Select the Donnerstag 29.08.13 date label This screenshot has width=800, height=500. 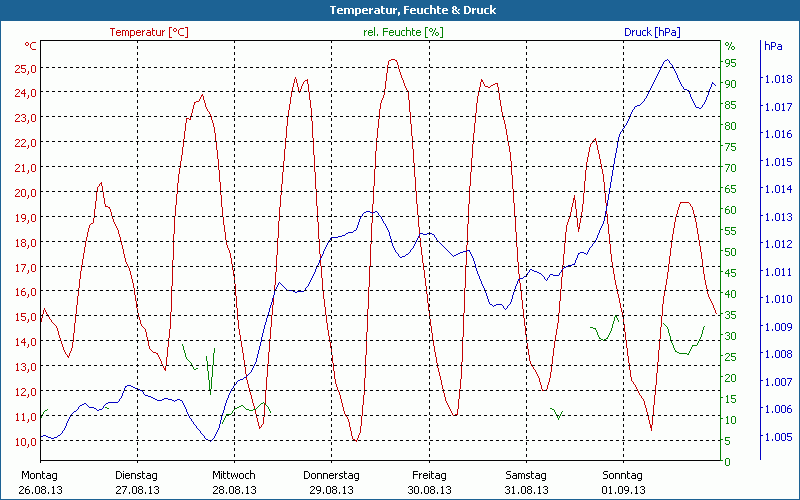point(331,483)
